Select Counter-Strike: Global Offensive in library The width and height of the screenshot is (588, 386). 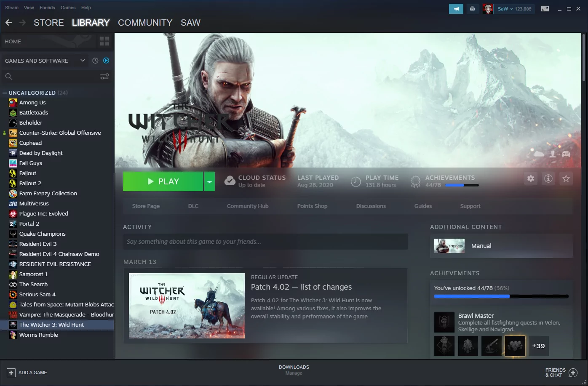[57, 133]
